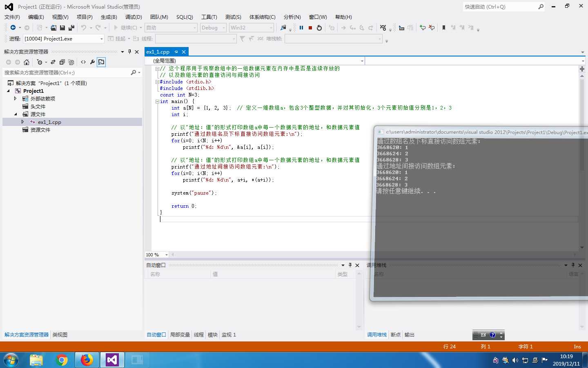Open 全局范围 scope dropdown

coord(362,61)
